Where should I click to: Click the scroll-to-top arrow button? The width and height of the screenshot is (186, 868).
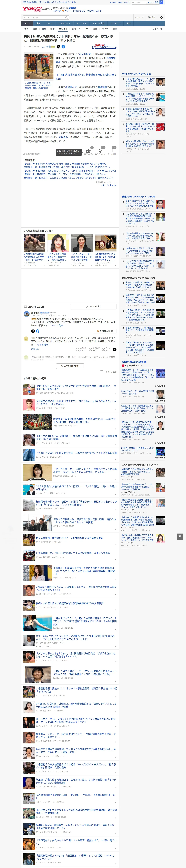(180, 537)
